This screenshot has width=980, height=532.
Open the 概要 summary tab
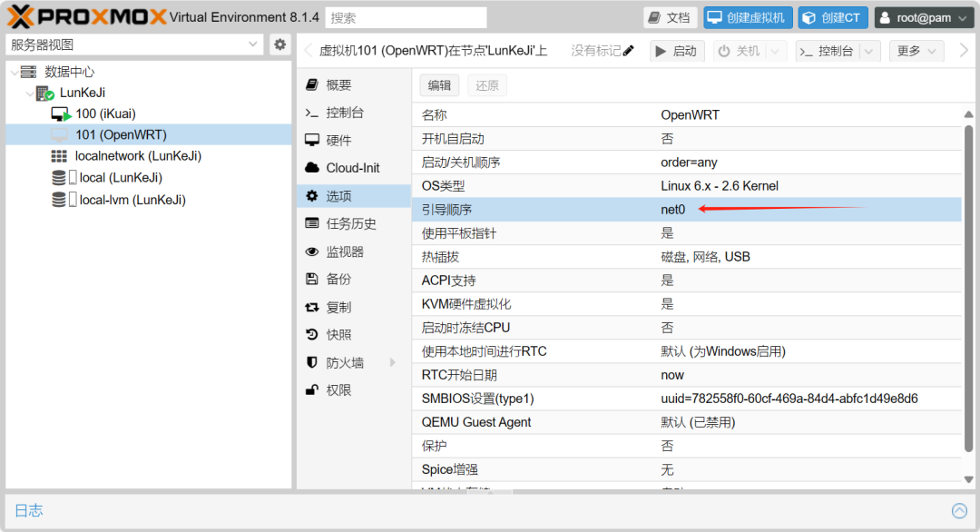pos(354,85)
